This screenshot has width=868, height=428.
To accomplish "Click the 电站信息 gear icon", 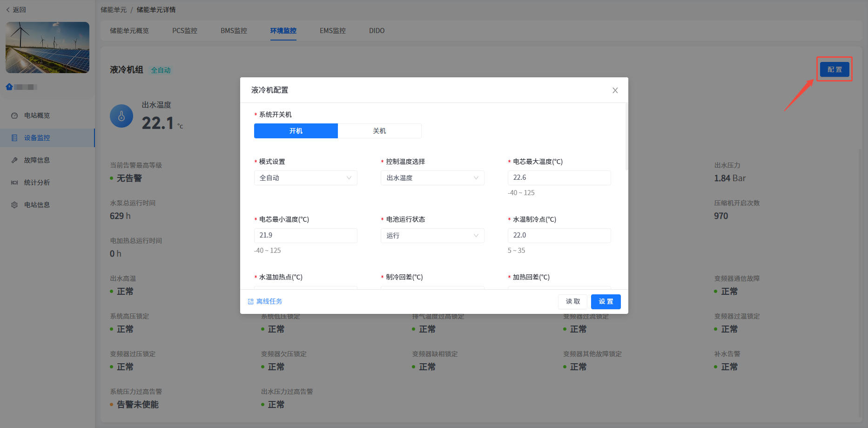I will (x=14, y=205).
